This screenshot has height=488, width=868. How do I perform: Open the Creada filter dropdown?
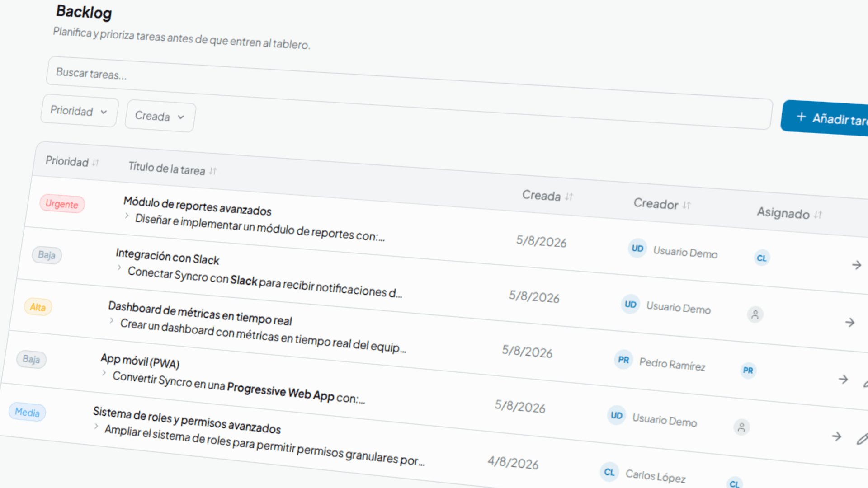point(160,117)
